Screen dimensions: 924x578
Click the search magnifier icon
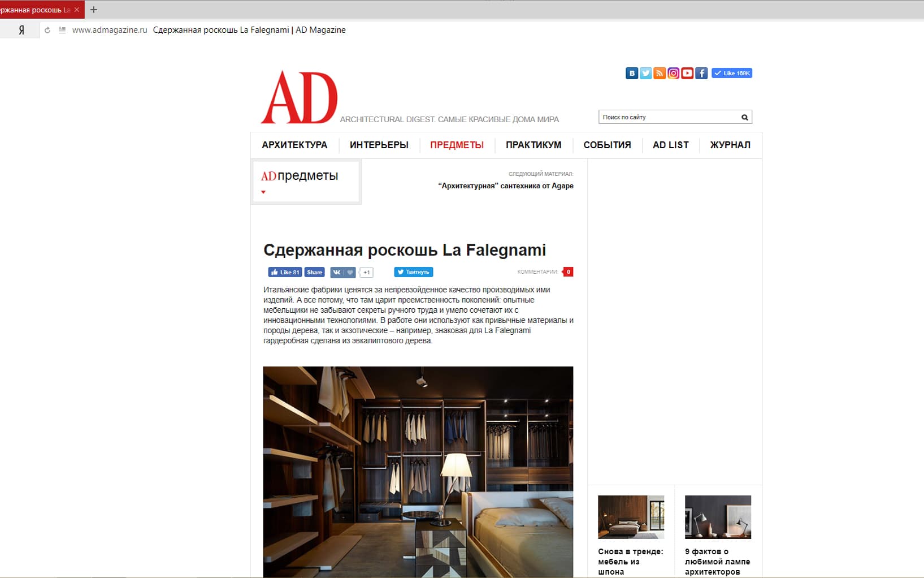coord(744,118)
